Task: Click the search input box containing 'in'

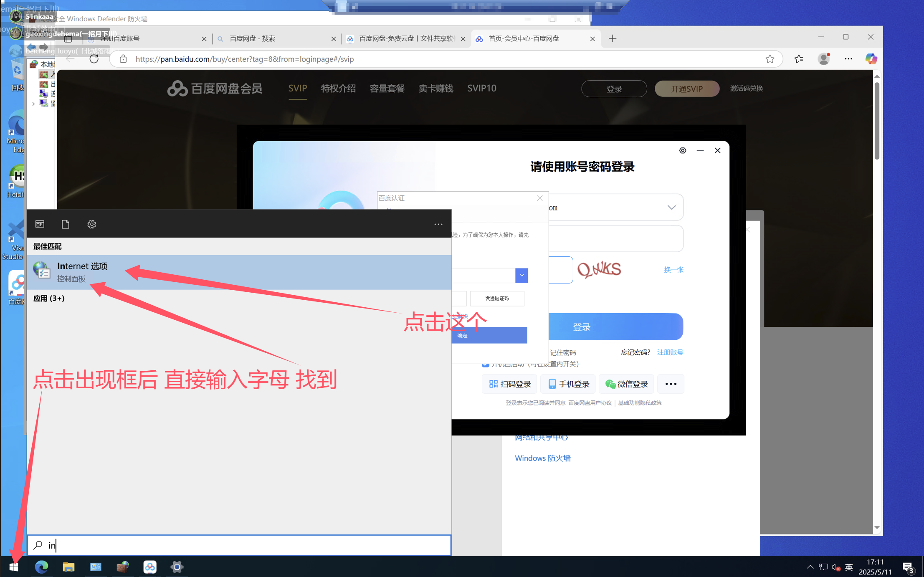Action: [x=239, y=545]
